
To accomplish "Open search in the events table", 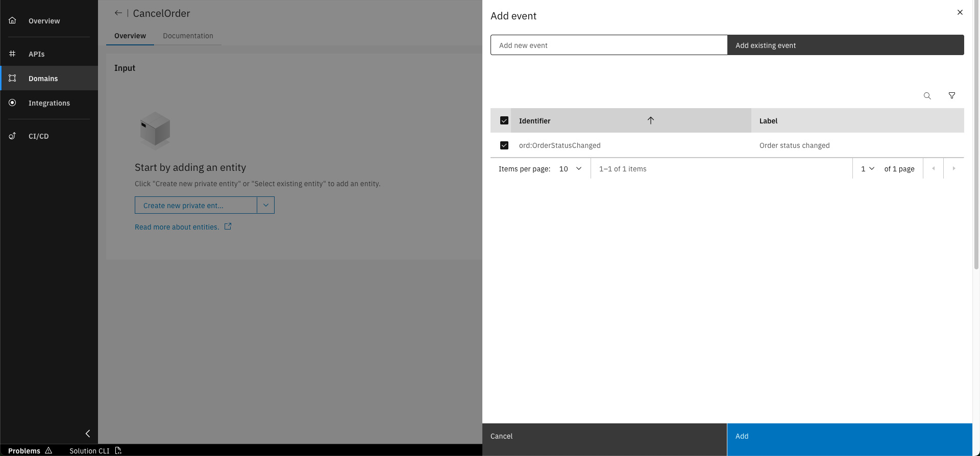I will (927, 96).
